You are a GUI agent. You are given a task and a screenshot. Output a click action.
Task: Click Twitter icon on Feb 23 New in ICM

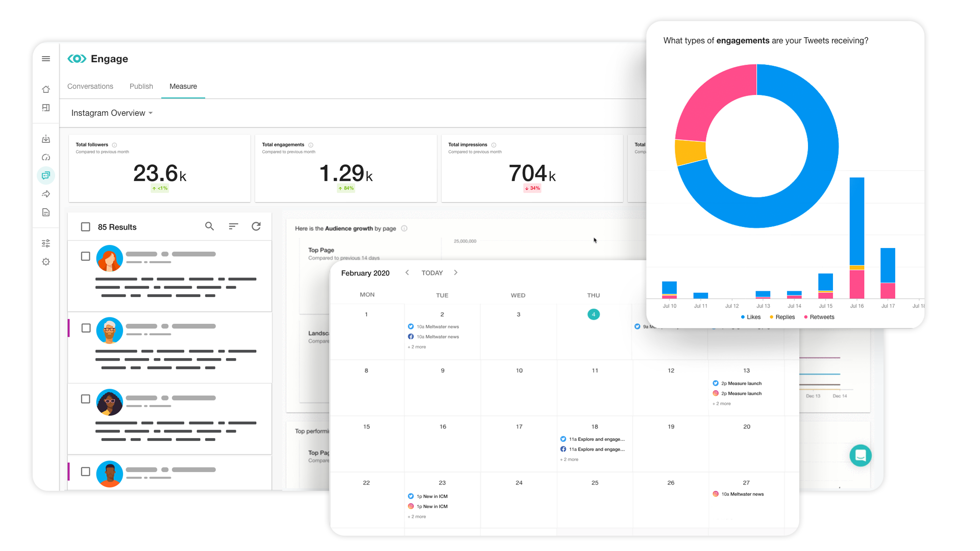pos(411,496)
